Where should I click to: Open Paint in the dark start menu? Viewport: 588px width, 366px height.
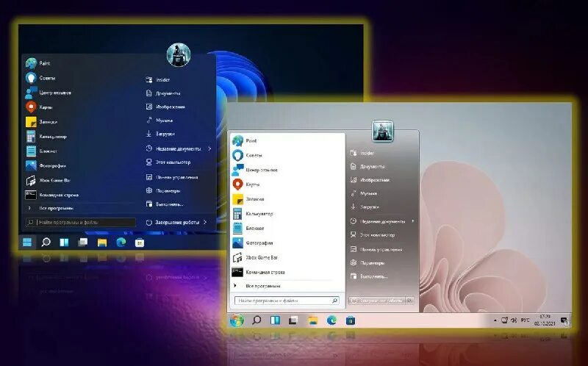pyautogui.click(x=37, y=63)
